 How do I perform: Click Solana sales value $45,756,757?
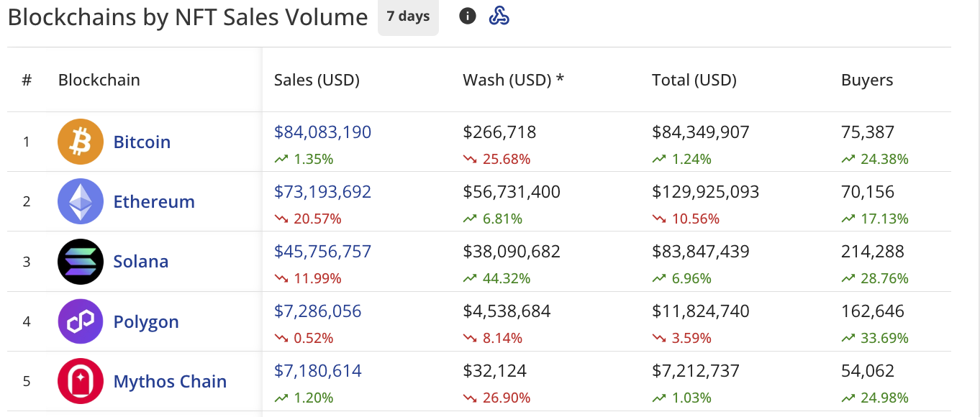click(323, 252)
